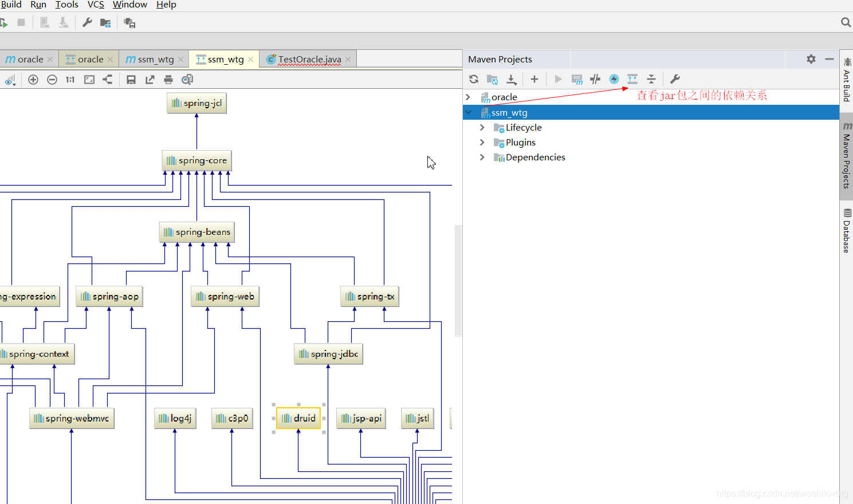The height and width of the screenshot is (504, 853).
Task: Click the green Run button in main toolbar
Action: click(x=3, y=23)
